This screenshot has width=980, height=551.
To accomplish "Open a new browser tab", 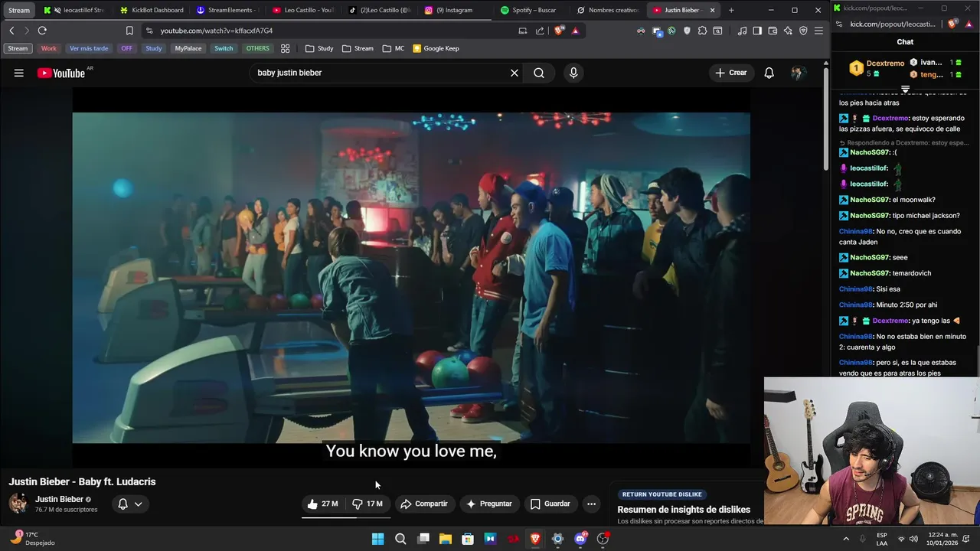I will (731, 10).
